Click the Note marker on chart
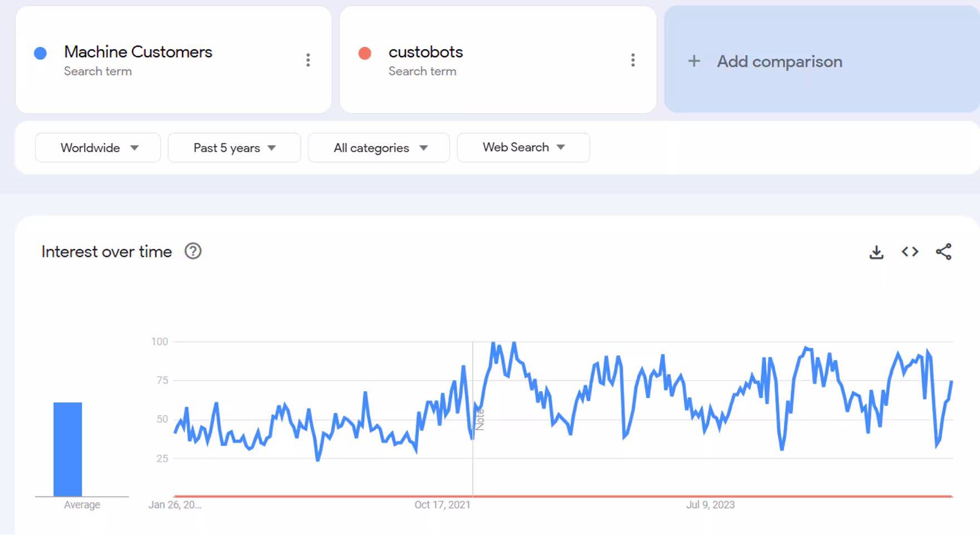 [480, 419]
